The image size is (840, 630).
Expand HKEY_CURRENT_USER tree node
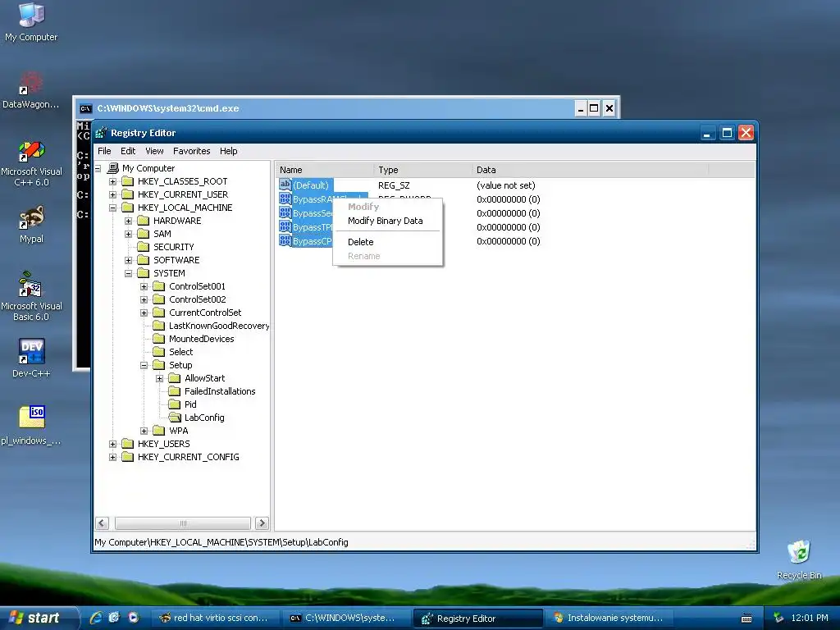(112, 194)
